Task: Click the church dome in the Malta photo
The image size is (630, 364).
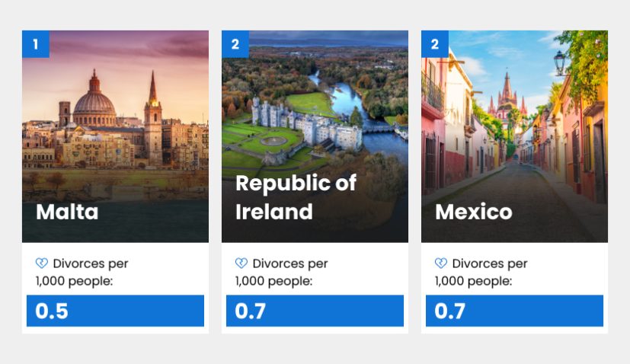Action: coord(94,101)
